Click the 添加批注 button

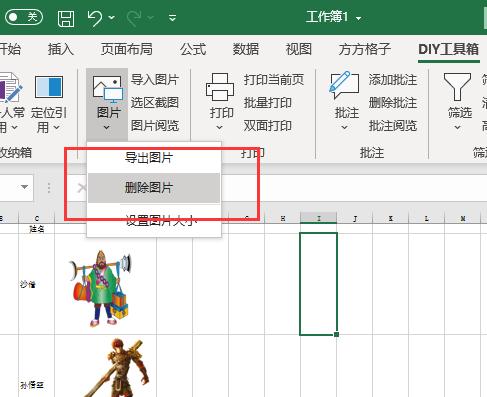point(393,80)
